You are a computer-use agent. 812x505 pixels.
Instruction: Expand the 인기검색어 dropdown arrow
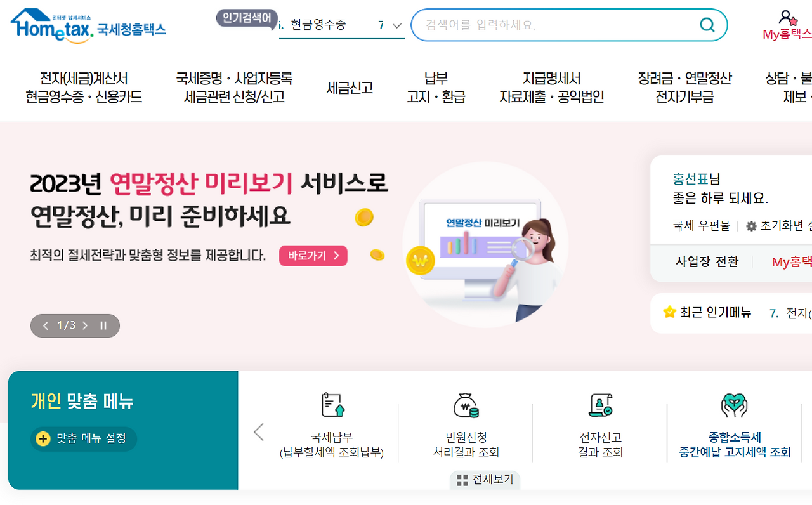click(397, 25)
